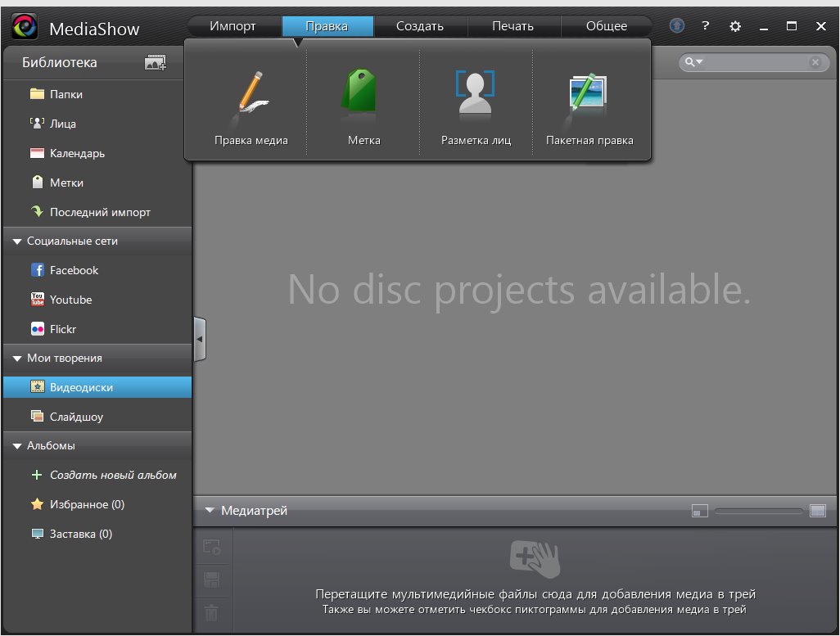The height and width of the screenshot is (636, 840).
Task: Collapse the Социальные сети section
Action: pos(17,241)
